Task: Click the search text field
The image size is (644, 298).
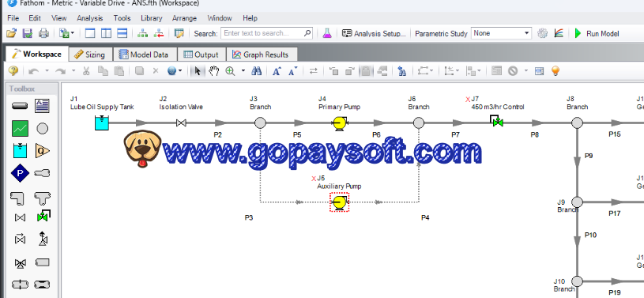Action: (266, 33)
